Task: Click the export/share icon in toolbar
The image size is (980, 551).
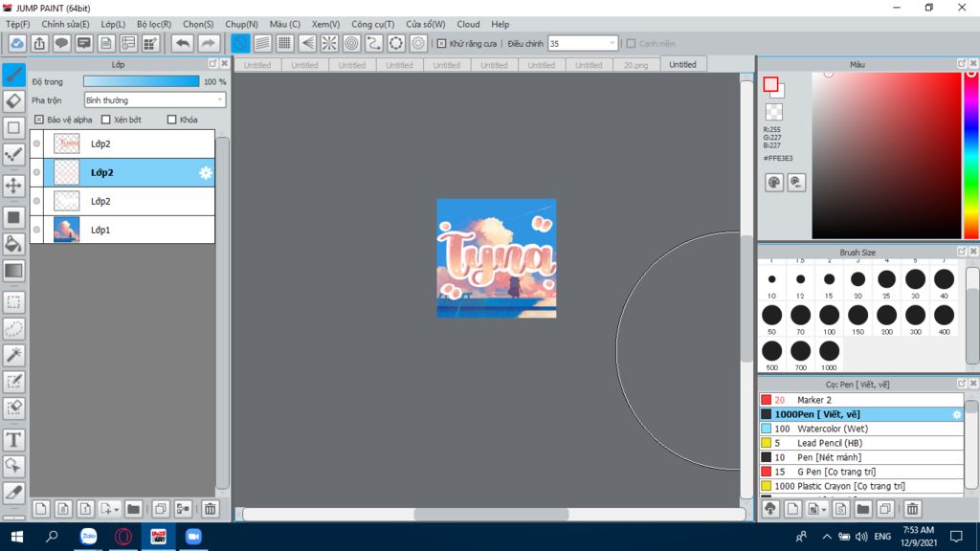Action: point(39,43)
